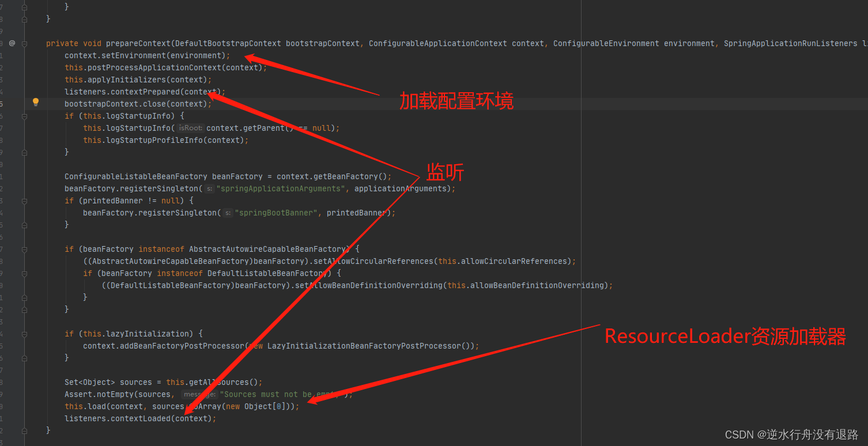Click fold end marker below addBeanFactoryPostProcessor line
The image size is (868, 446).
pyautogui.click(x=24, y=358)
